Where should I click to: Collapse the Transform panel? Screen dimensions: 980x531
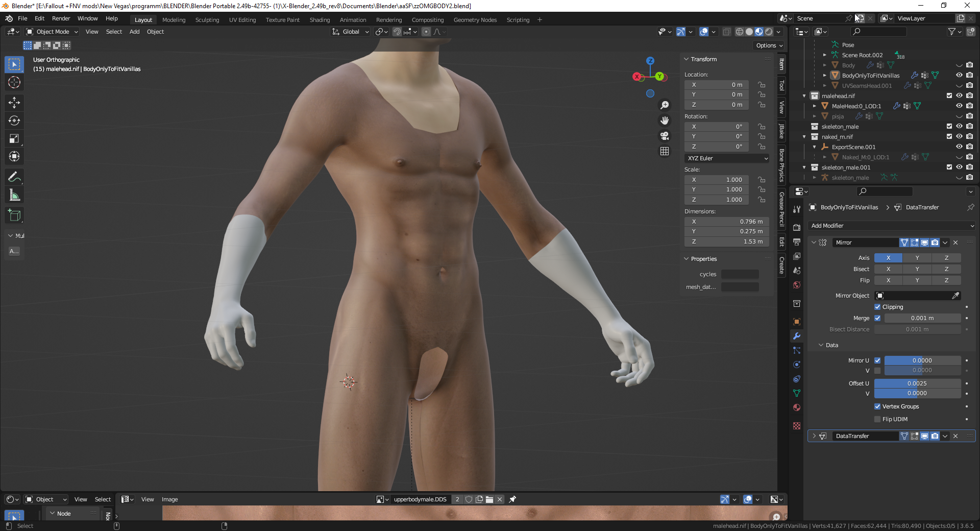tap(687, 59)
